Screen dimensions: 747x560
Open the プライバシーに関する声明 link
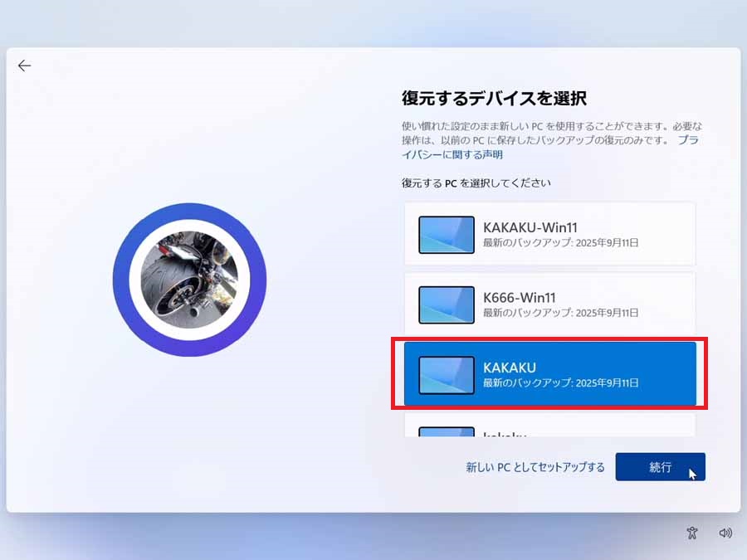(452, 154)
